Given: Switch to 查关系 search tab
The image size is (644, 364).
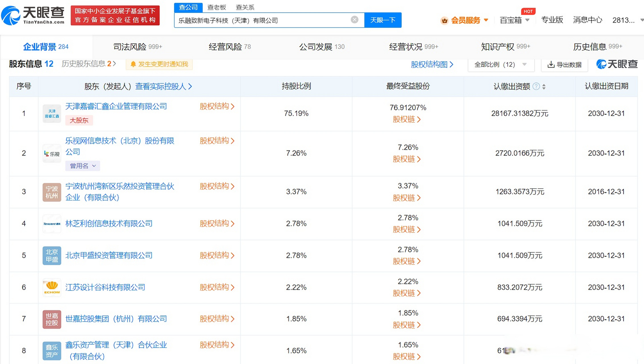Looking at the screenshot, I should tap(245, 7).
